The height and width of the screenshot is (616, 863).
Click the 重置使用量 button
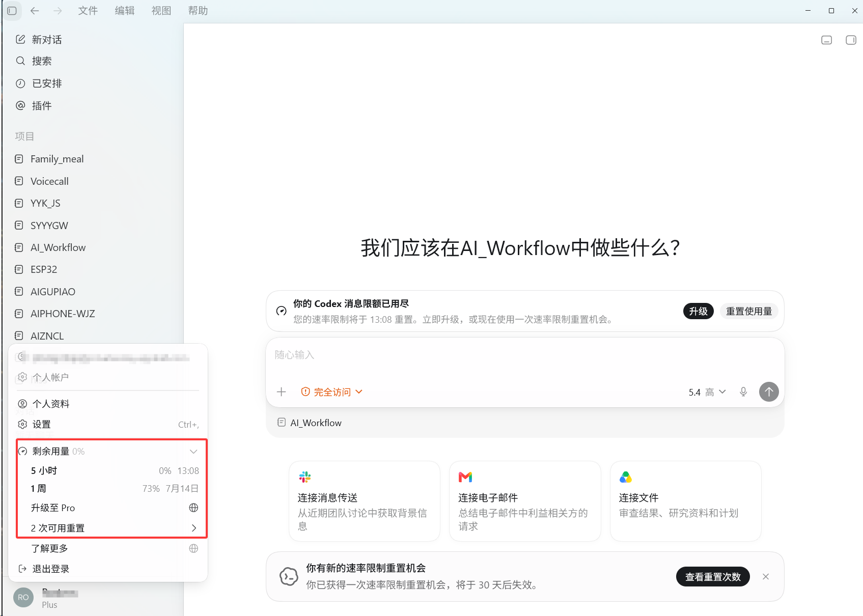749,311
